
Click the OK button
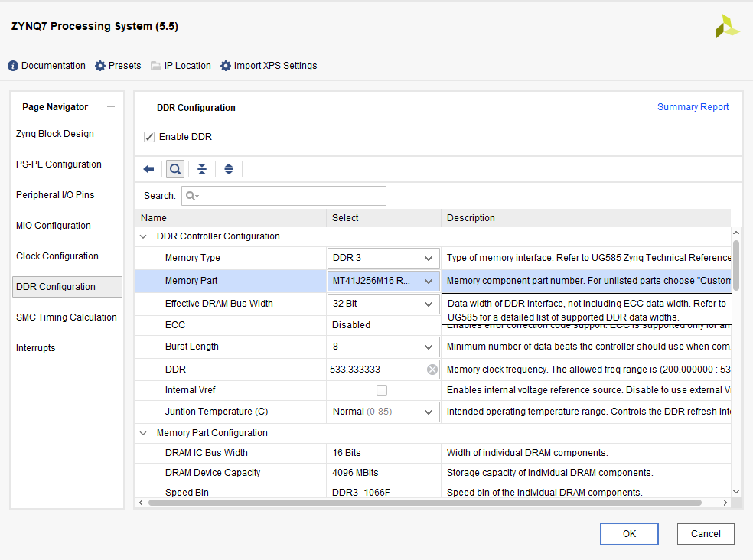tap(629, 533)
